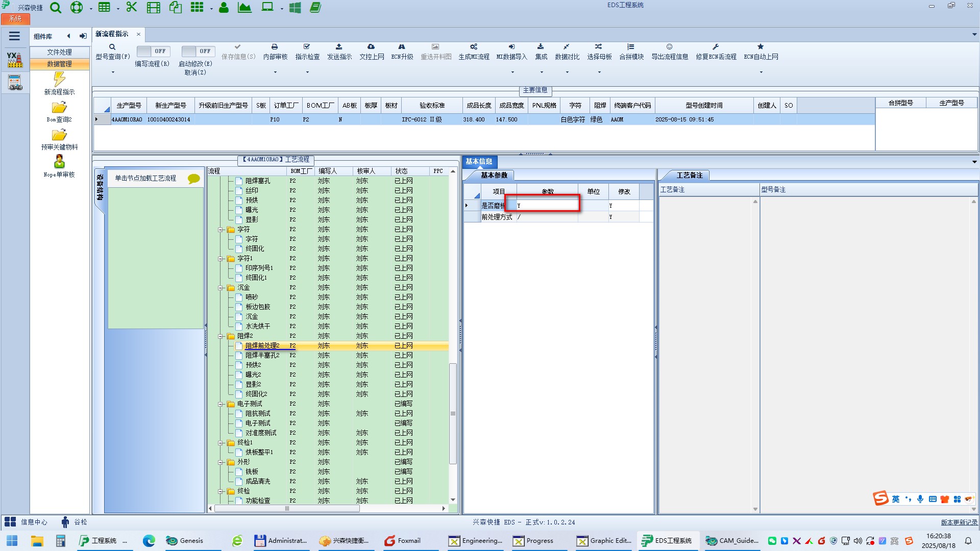Image resolution: width=980 pixels, height=551 pixels.
Task: Click the 发送指示 upload icon
Action: (339, 47)
